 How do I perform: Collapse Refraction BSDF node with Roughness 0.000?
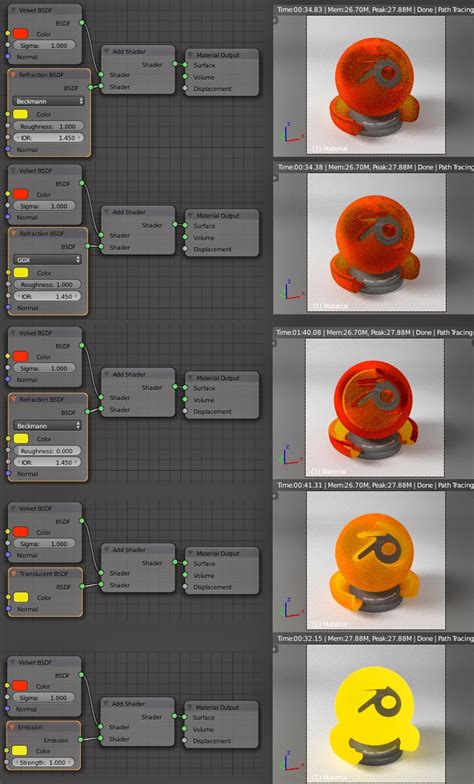click(14, 400)
